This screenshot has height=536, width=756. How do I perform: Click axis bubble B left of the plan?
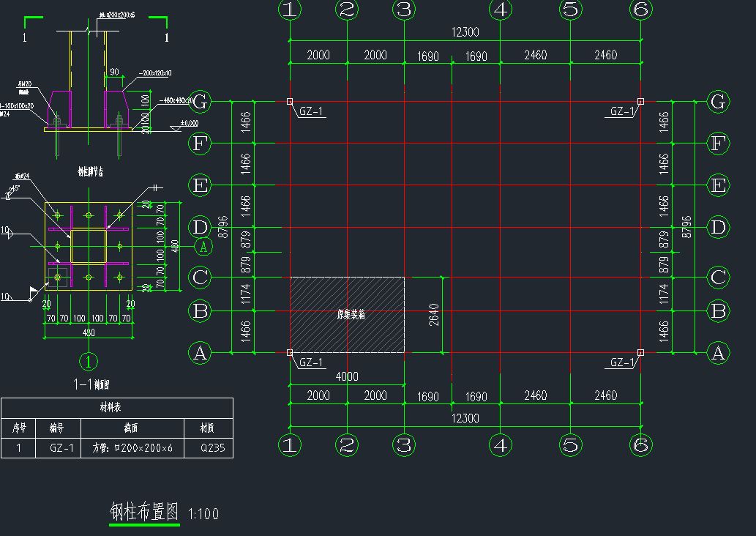(x=200, y=311)
